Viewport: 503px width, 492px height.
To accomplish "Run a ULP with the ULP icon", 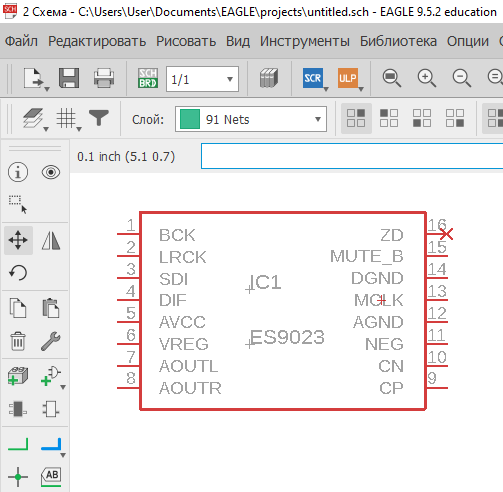I will coord(347,78).
